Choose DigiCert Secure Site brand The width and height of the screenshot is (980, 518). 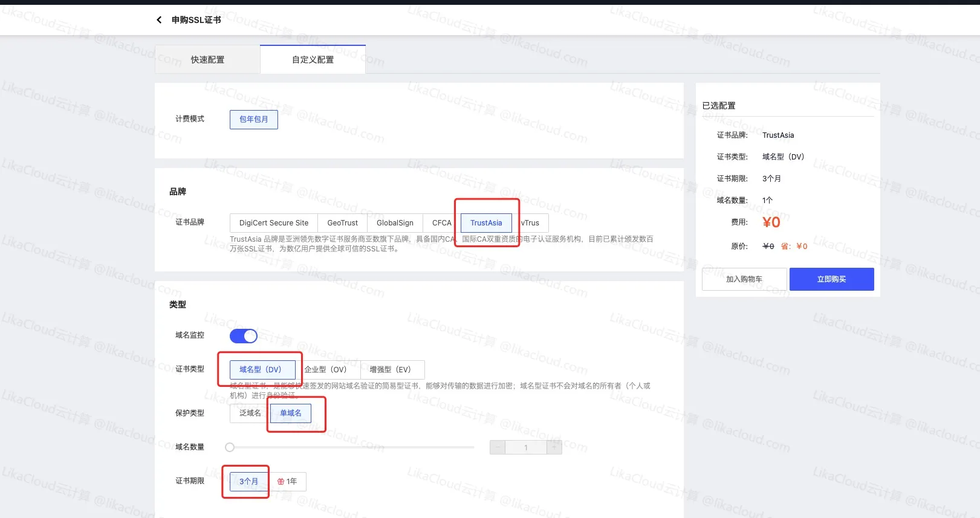pos(273,223)
